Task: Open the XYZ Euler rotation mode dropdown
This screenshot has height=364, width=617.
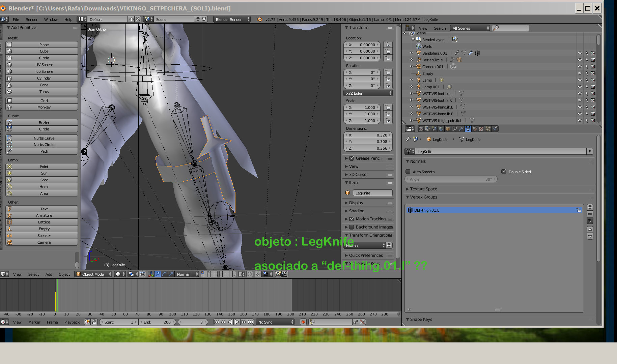Action: point(368,93)
